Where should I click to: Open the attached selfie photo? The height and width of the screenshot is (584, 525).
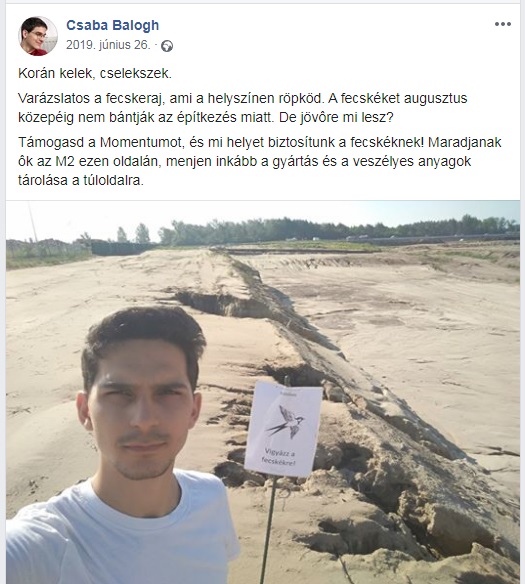[263, 392]
